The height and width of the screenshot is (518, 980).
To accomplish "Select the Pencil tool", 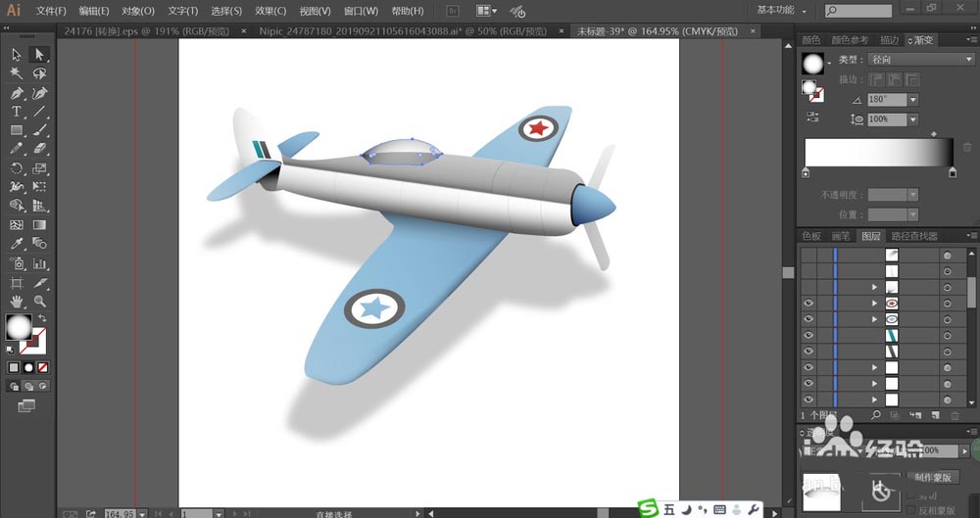I will tap(17, 150).
